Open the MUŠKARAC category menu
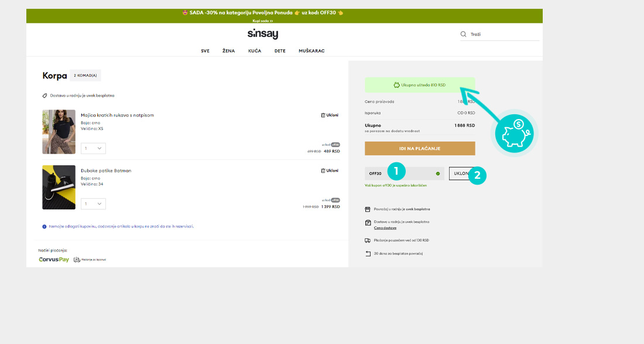Screen dimensions: 644x344 coord(311,51)
